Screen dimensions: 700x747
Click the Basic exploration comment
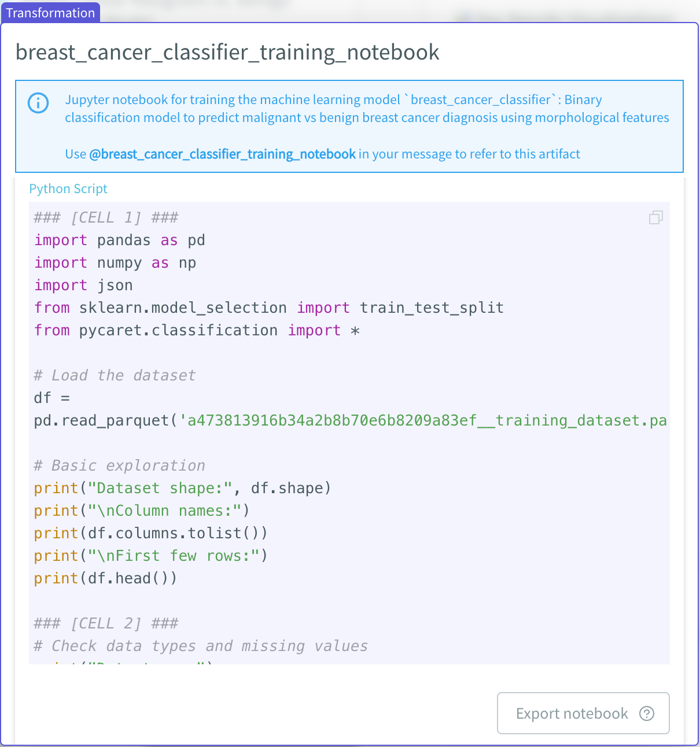point(119,465)
